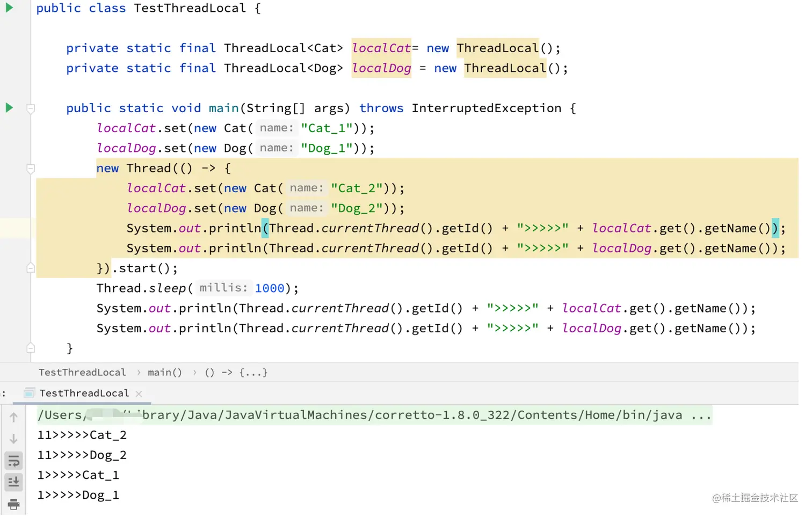The width and height of the screenshot is (812, 517).
Task: Select the lambda () -> {...} breadcrumb
Action: point(236,372)
